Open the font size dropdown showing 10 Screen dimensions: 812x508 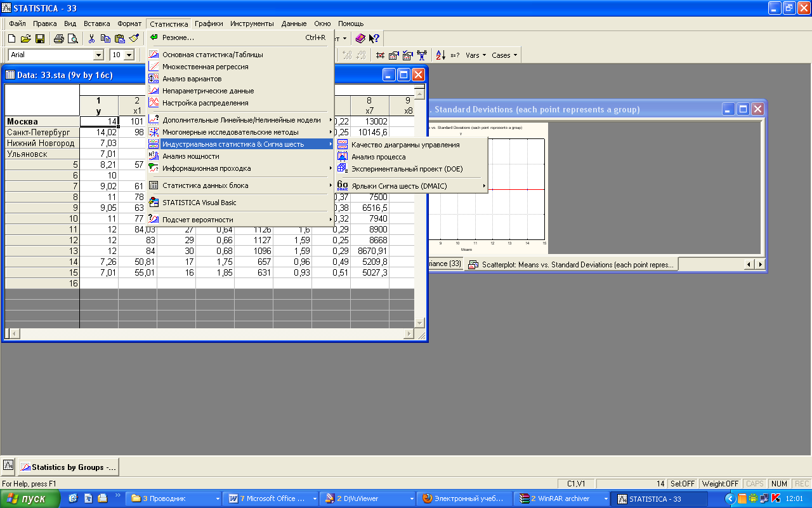[x=129, y=55]
